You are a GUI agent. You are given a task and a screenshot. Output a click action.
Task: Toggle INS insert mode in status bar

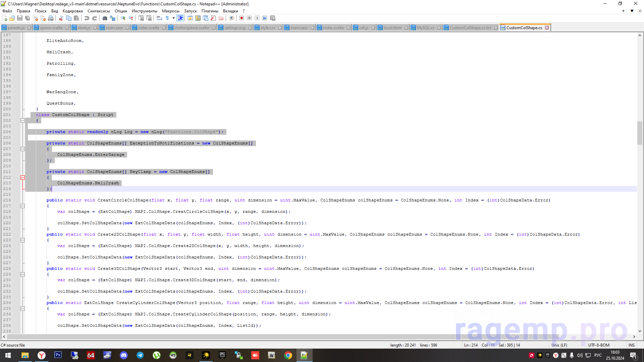[632, 345]
